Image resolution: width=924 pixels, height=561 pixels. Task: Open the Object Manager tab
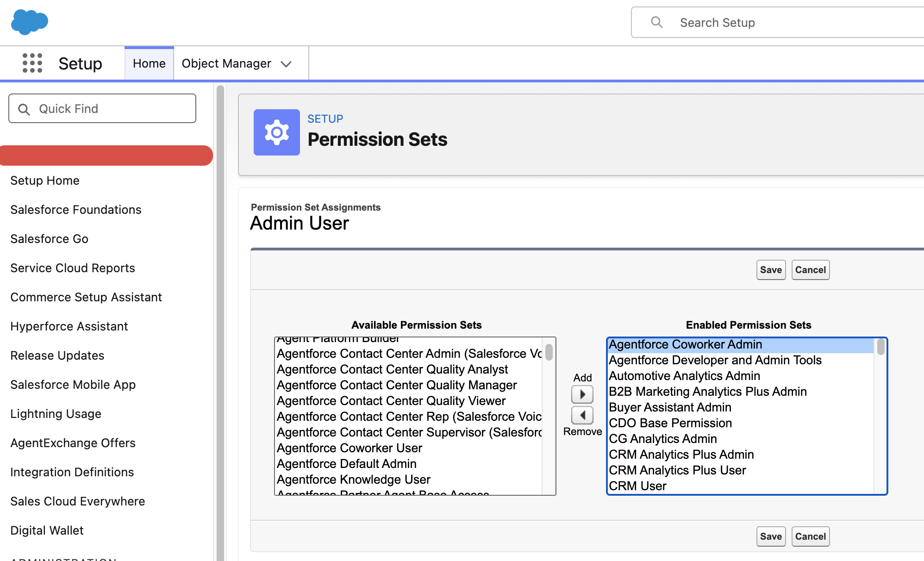(226, 63)
